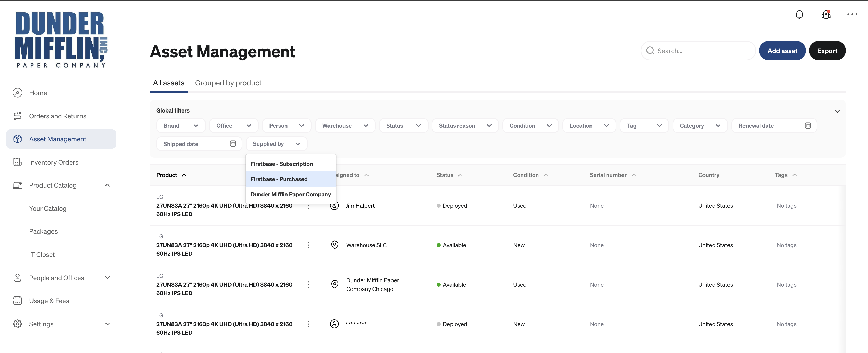Viewport: 868px width, 353px height.
Task: Click the Jim Halpert assignee name
Action: click(x=360, y=206)
